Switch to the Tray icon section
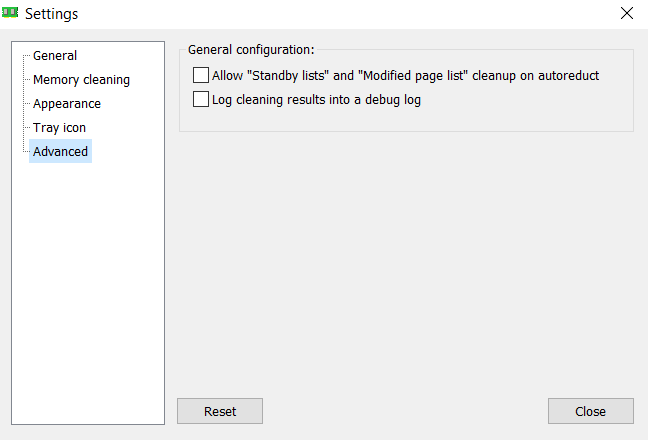Screen dimensions: 648x440 (60, 128)
